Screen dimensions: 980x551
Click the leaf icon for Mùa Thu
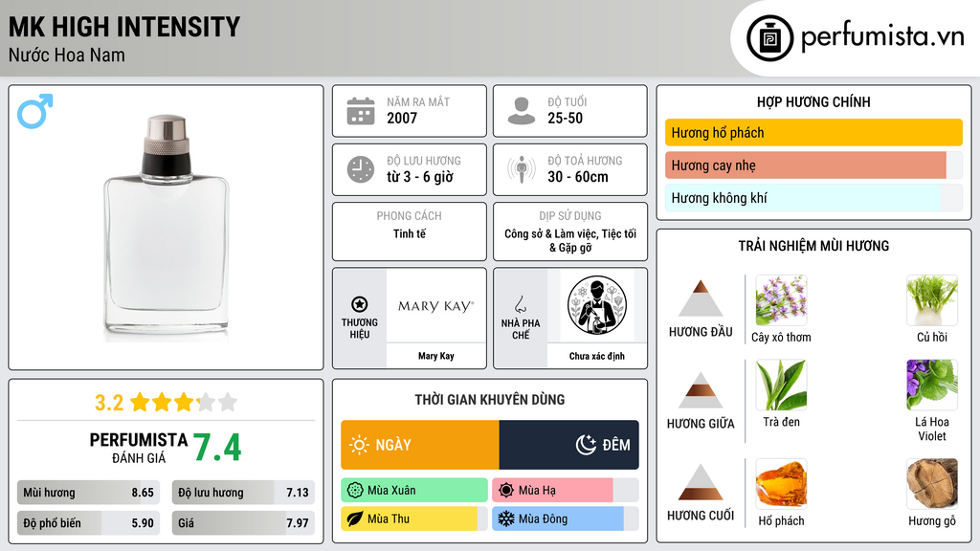pyautogui.click(x=355, y=518)
